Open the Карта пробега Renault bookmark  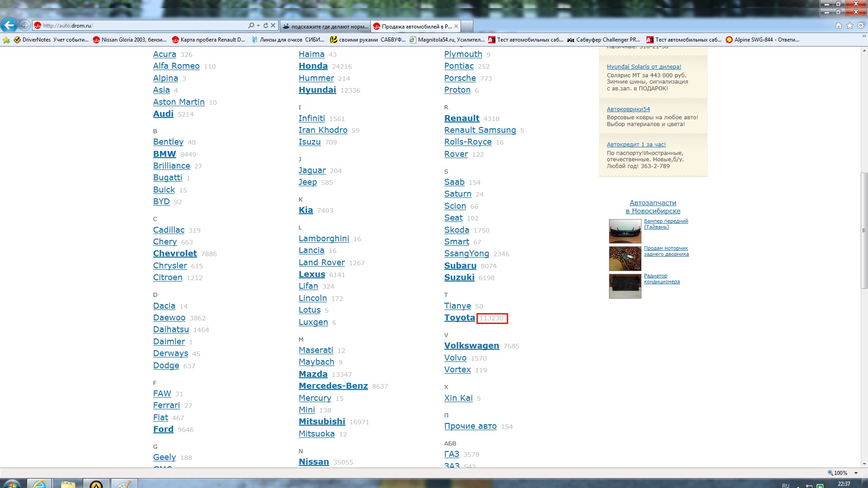click(x=208, y=40)
